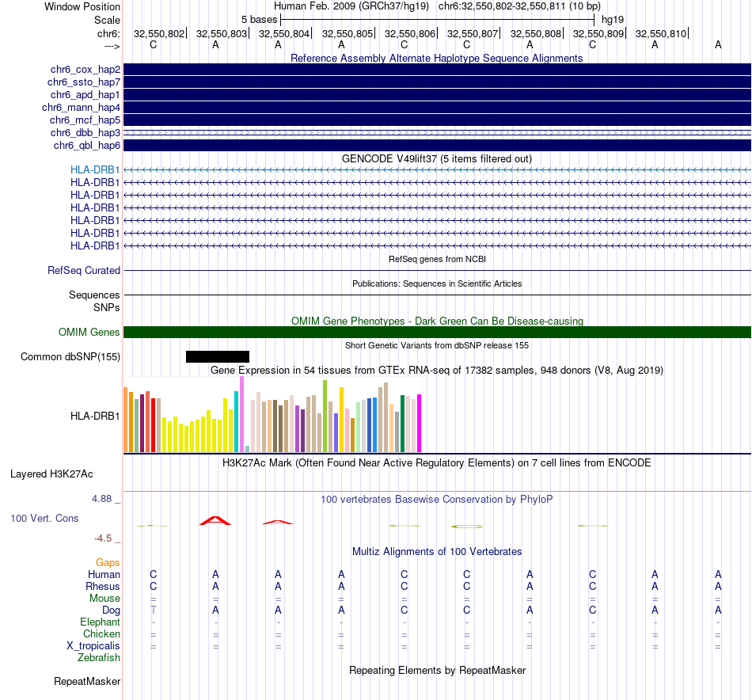Click the OMIM Genes label

tap(89, 332)
